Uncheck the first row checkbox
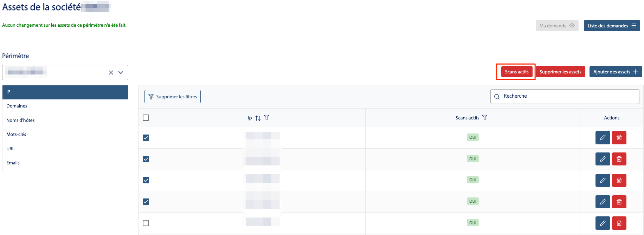This screenshot has width=644, height=235. 146,138
